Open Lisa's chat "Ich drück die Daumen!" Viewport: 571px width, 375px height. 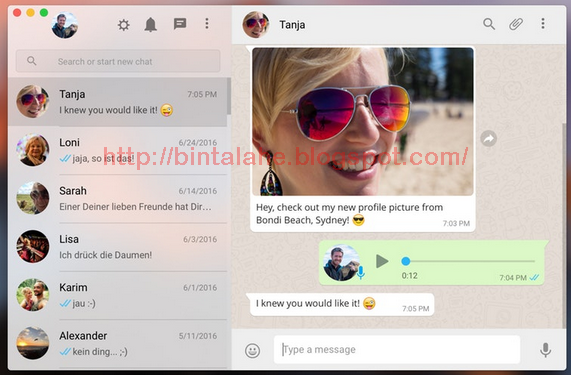[x=118, y=247]
